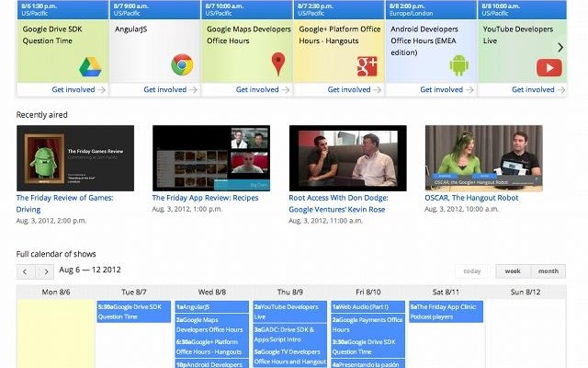Click the Recently aired heading

click(42, 115)
